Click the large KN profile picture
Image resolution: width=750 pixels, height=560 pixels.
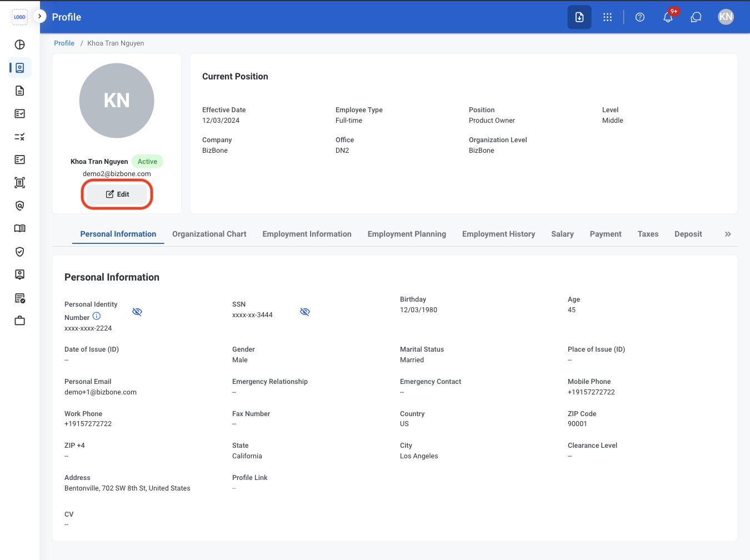pyautogui.click(x=117, y=101)
